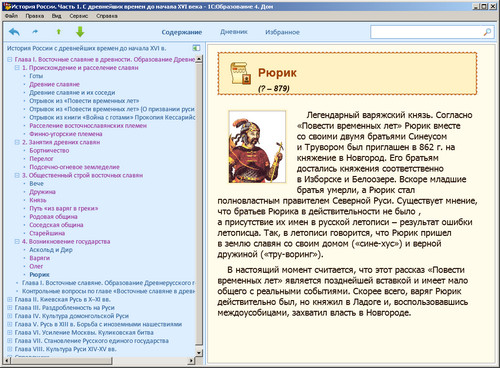Open the Князь entry
The image size is (500, 368).
38,200
